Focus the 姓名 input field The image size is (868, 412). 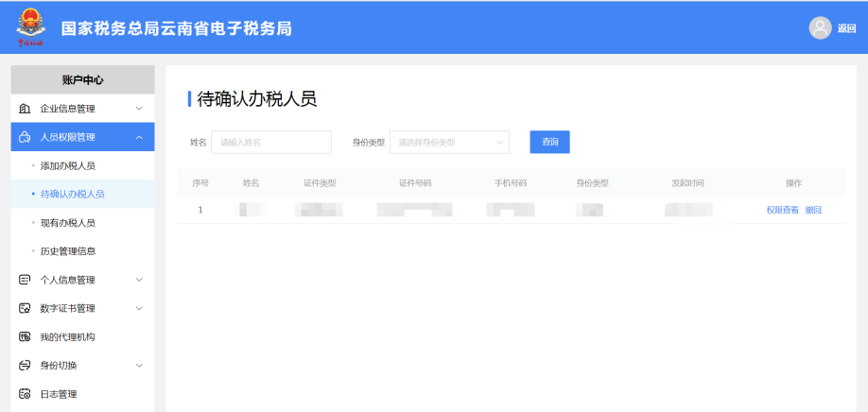coord(271,143)
